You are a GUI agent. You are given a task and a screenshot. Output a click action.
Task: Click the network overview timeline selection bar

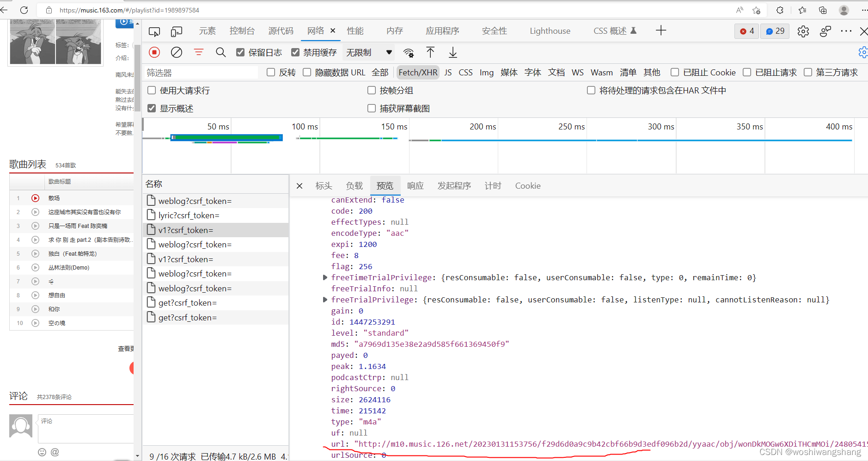tap(226, 137)
